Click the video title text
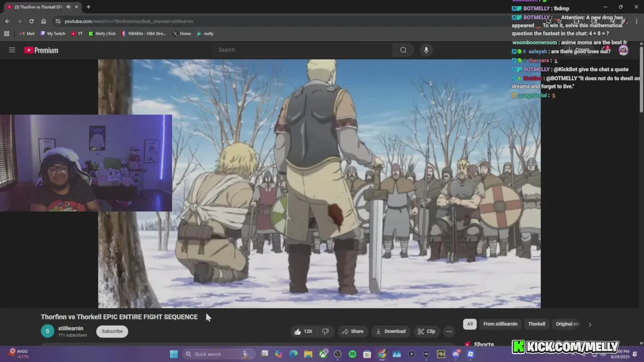This screenshot has height=362, width=644. (119, 317)
